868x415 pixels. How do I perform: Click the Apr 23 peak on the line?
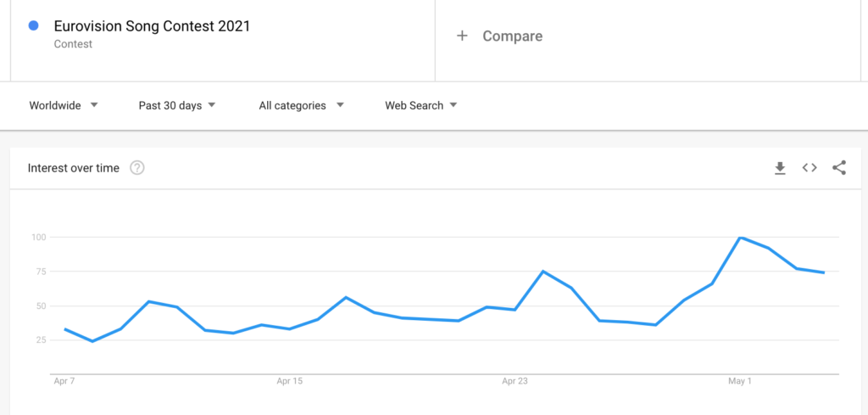(542, 272)
